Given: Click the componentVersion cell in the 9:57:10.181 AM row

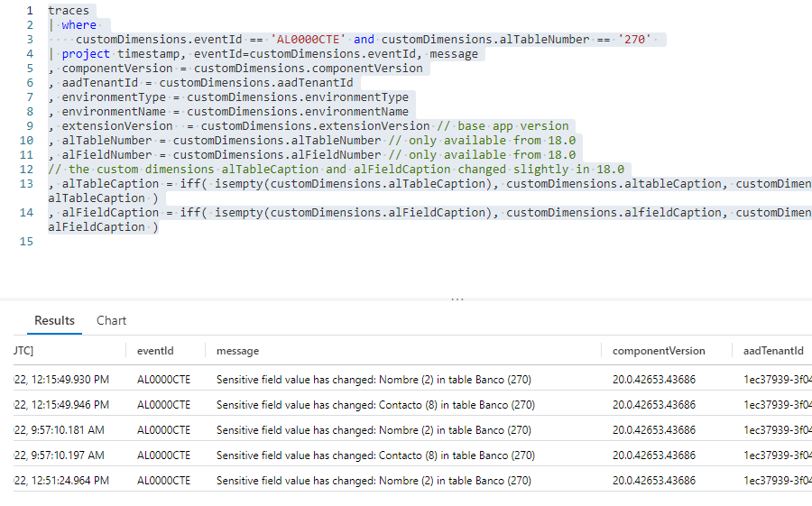Looking at the screenshot, I should [653, 430].
